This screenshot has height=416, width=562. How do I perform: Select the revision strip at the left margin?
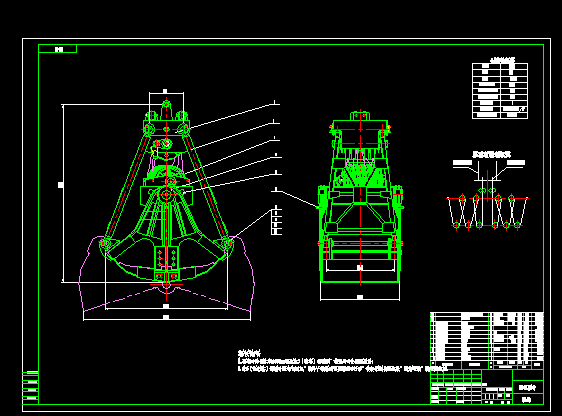[x=30, y=387]
